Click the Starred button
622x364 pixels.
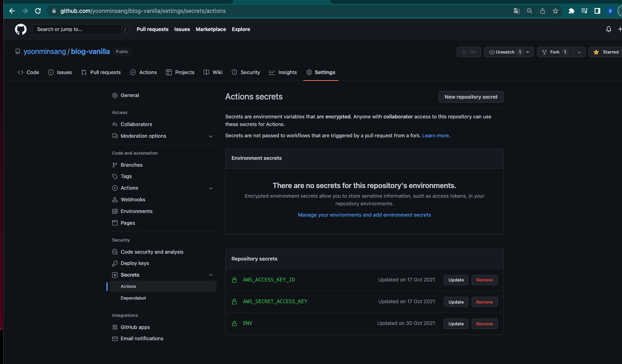pyautogui.click(x=605, y=52)
